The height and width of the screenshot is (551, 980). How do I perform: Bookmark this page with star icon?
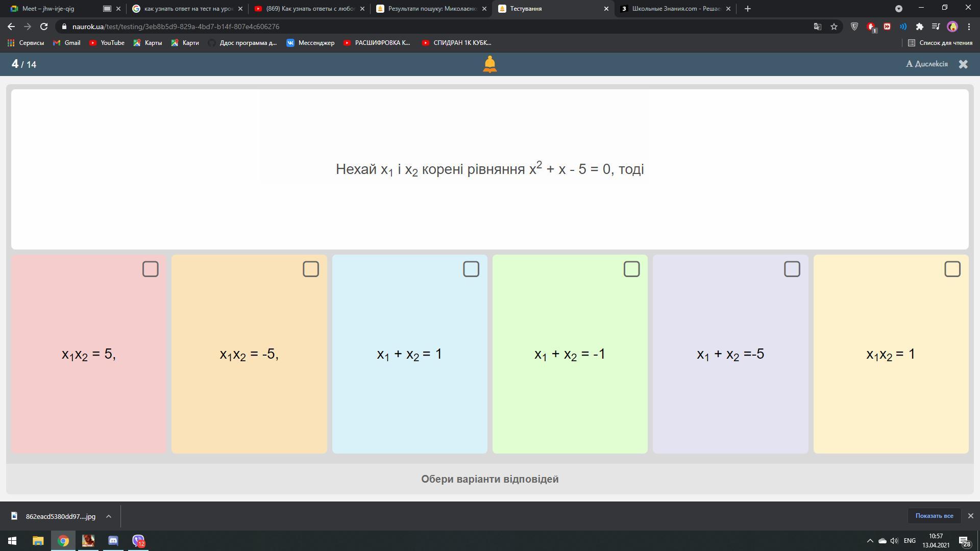pyautogui.click(x=834, y=27)
